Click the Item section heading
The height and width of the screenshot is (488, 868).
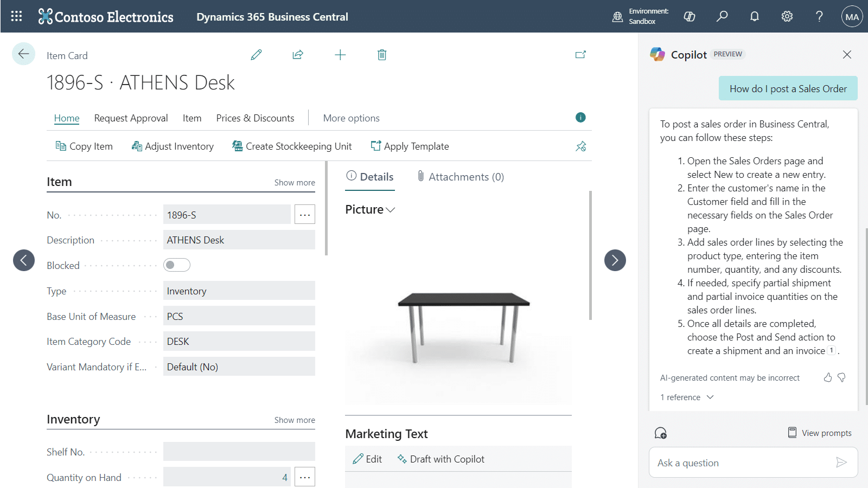point(59,182)
